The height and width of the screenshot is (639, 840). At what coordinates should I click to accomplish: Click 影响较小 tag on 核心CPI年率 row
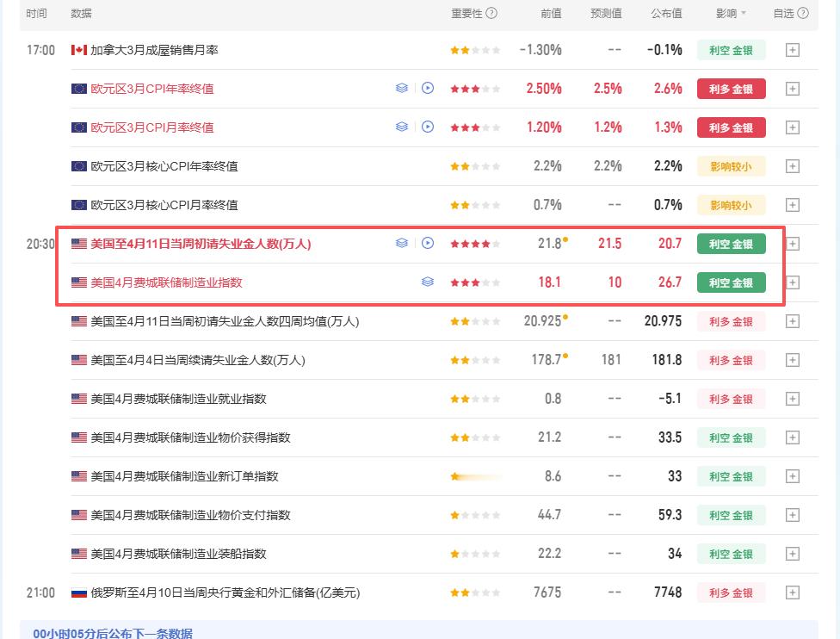pyautogui.click(x=732, y=167)
